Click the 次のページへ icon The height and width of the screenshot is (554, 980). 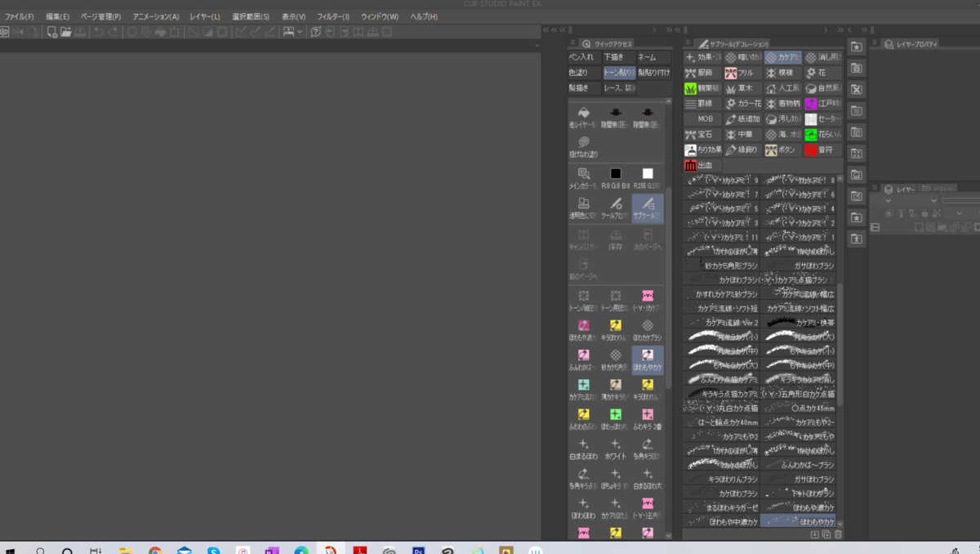[648, 239]
